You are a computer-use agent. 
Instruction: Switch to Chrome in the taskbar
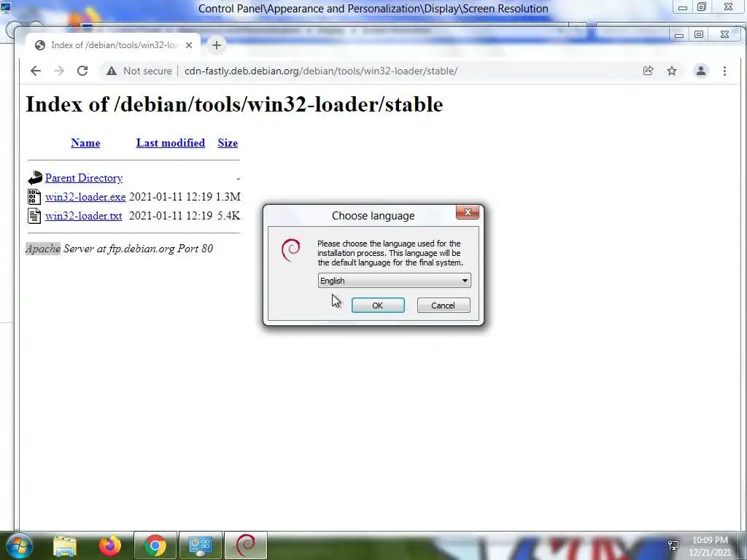155,545
